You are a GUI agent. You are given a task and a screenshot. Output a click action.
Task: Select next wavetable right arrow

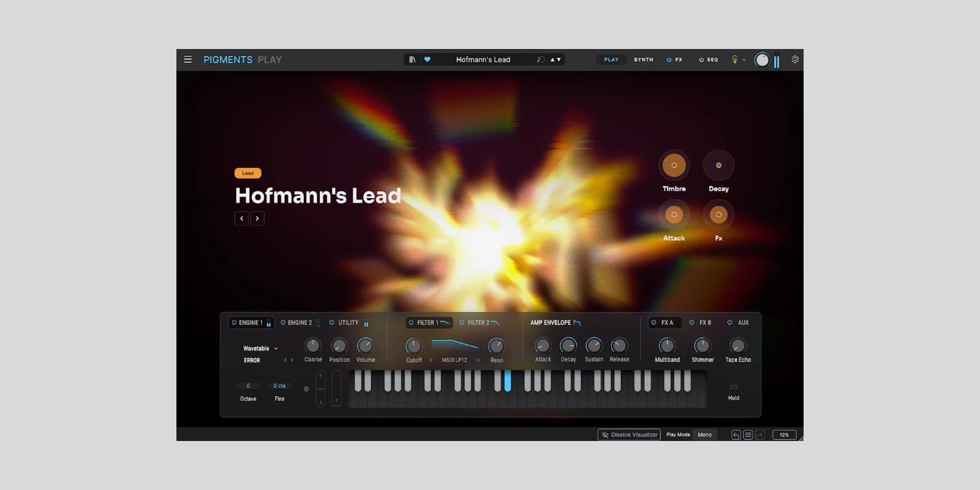click(292, 360)
